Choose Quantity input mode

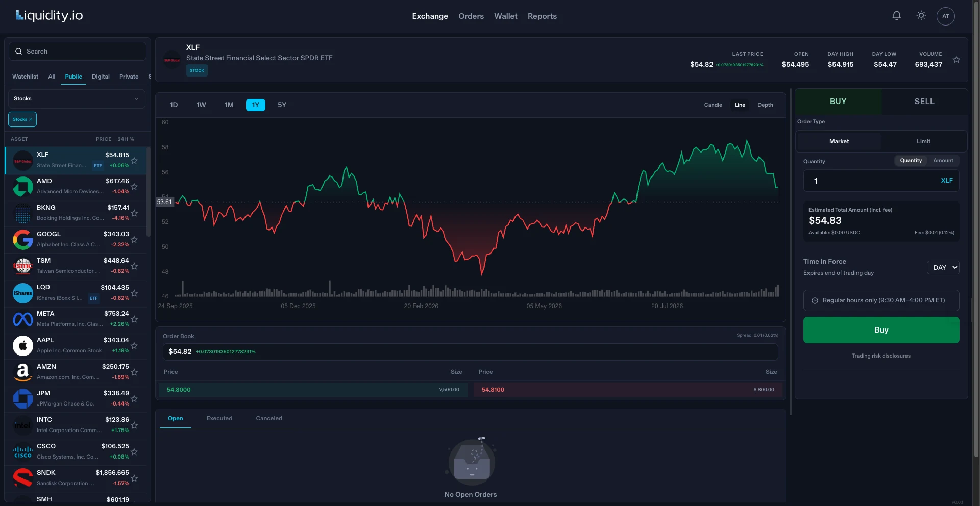(x=911, y=160)
